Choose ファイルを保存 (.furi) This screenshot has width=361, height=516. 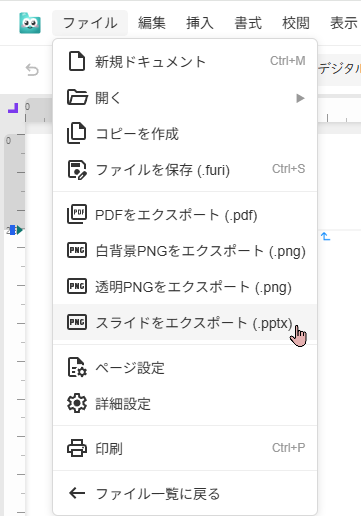click(x=185, y=170)
